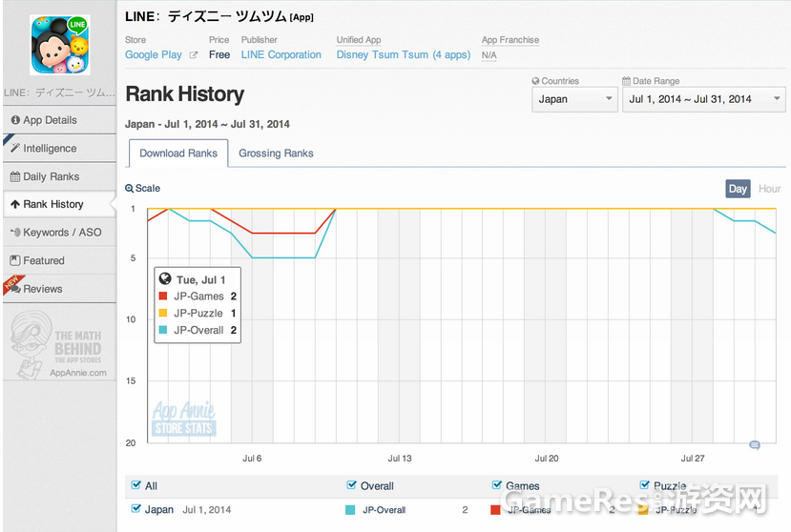
Task: Click the comment bubble marker on chart axis
Action: coord(755,444)
